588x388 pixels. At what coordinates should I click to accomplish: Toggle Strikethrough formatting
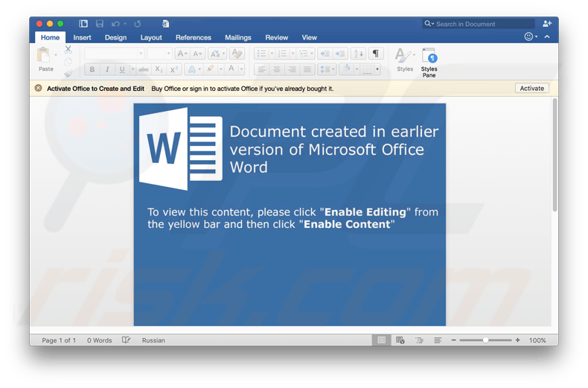point(144,69)
